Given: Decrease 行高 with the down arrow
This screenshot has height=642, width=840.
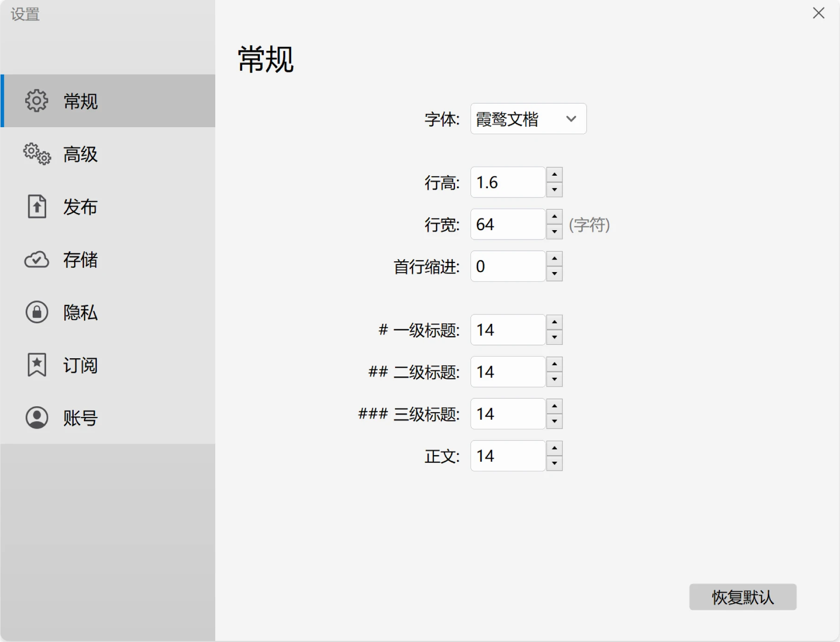Looking at the screenshot, I should tap(554, 190).
